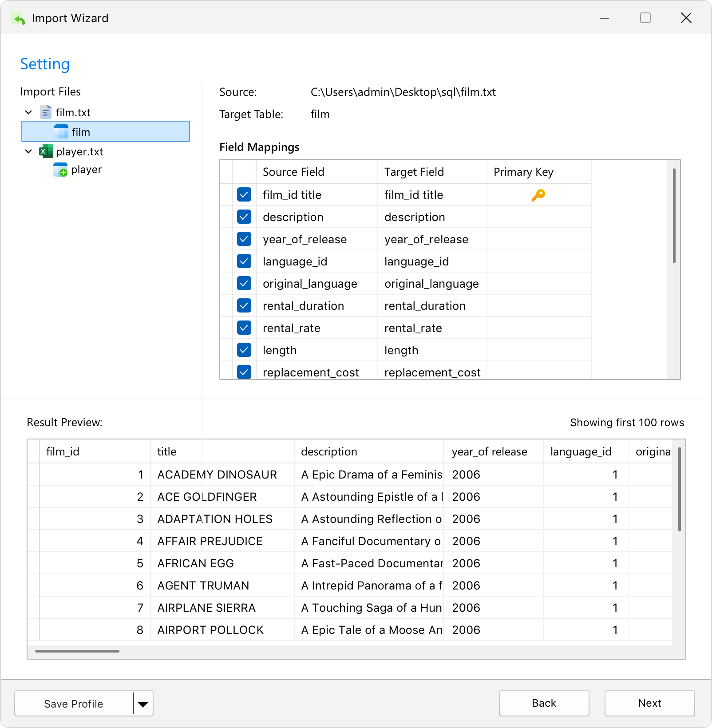This screenshot has height=728, width=712.
Task: Click the Primary Key column header
Action: (539, 172)
